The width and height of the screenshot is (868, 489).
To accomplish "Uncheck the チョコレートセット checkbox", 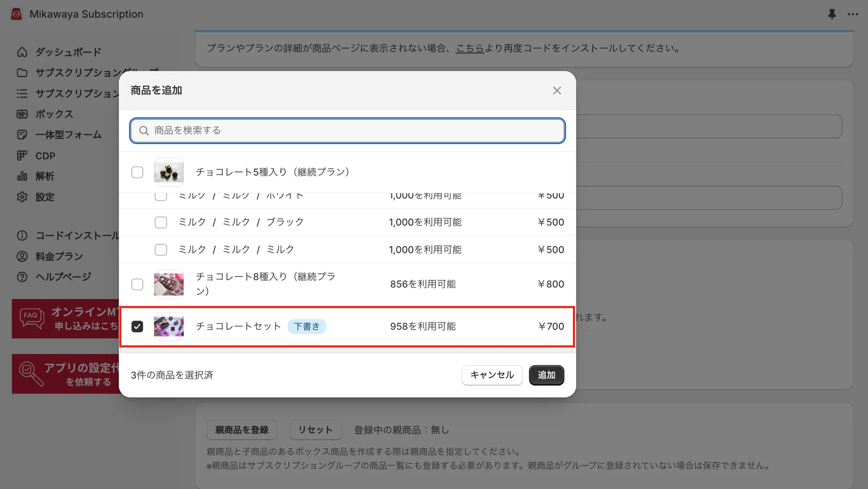I will (x=137, y=327).
